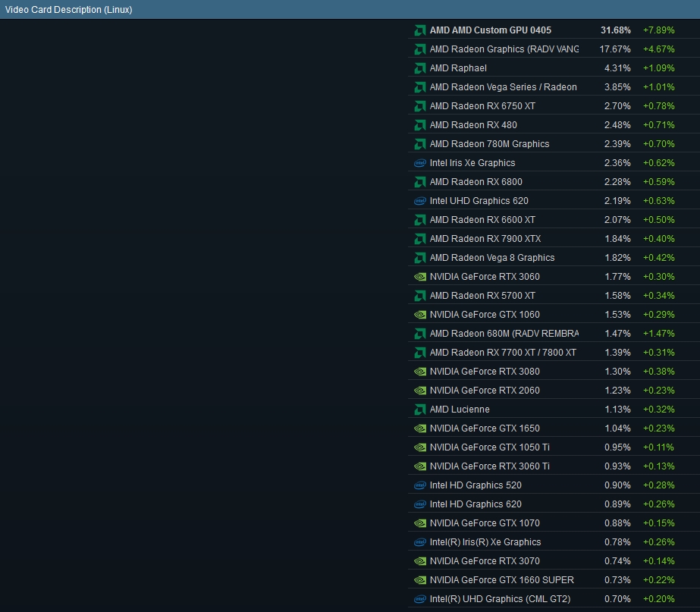Image resolution: width=700 pixels, height=612 pixels.
Task: Click the +1.09% change for AMD Raphael
Action: 658,68
